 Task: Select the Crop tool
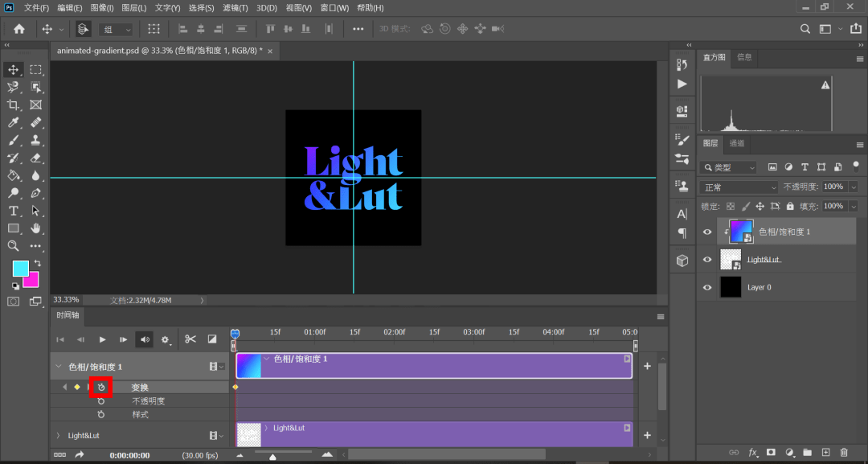14,105
